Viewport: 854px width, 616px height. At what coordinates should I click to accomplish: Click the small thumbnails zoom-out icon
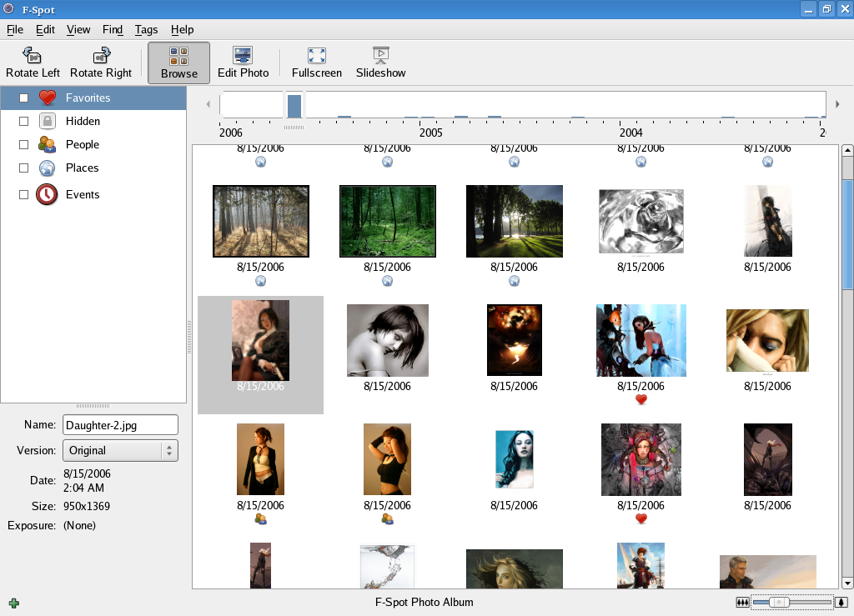coord(742,603)
